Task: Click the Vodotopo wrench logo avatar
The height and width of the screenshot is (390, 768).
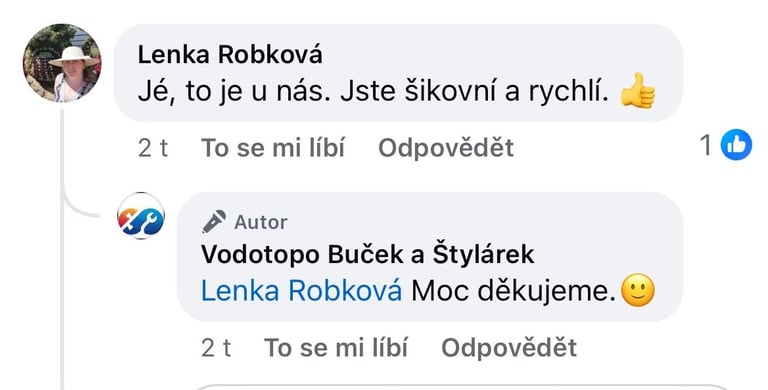Action: point(141,216)
